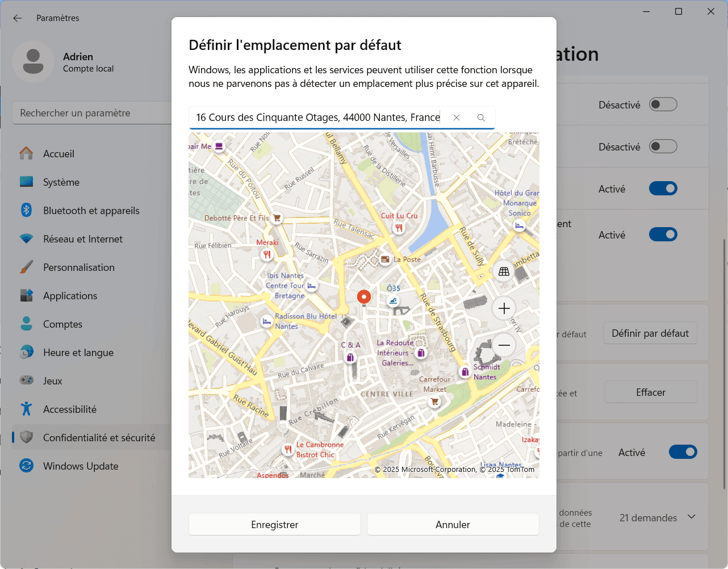Click the Comptes person icon in sidebar
728x569 pixels.
click(x=27, y=324)
